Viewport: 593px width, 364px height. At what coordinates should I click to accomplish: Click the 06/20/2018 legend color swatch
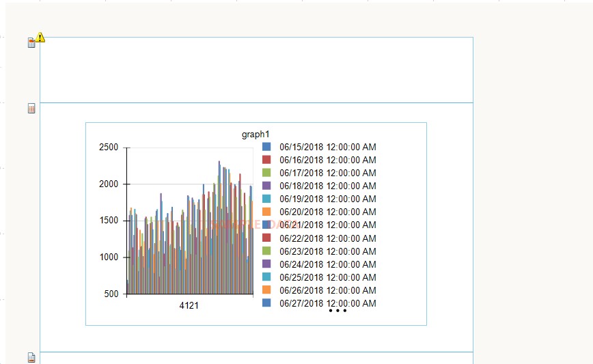click(266, 212)
